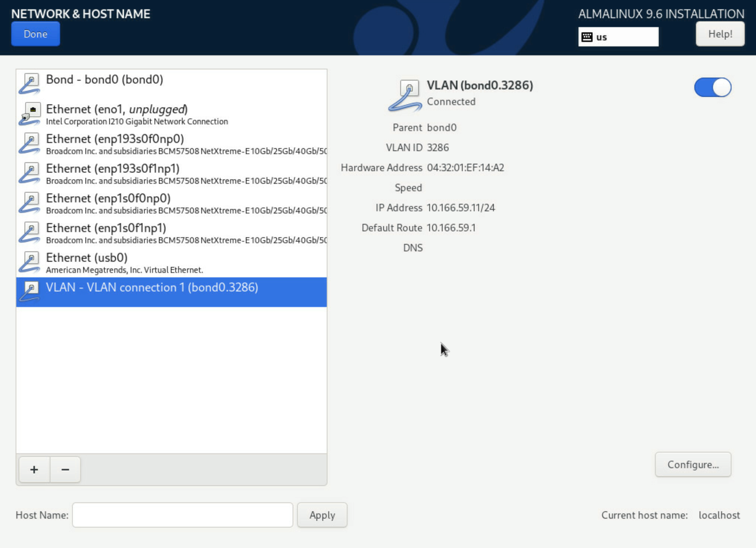Select Ethernet (eno1, unplugged) entry
This screenshot has height=548, width=756.
coord(172,114)
